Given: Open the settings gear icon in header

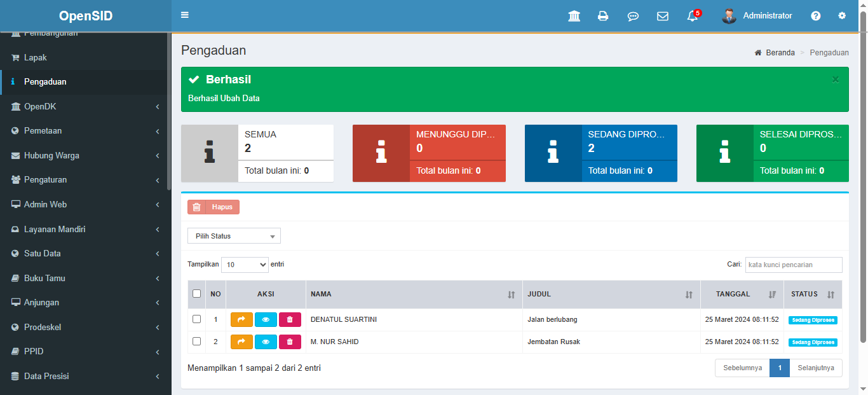Looking at the screenshot, I should pos(842,16).
